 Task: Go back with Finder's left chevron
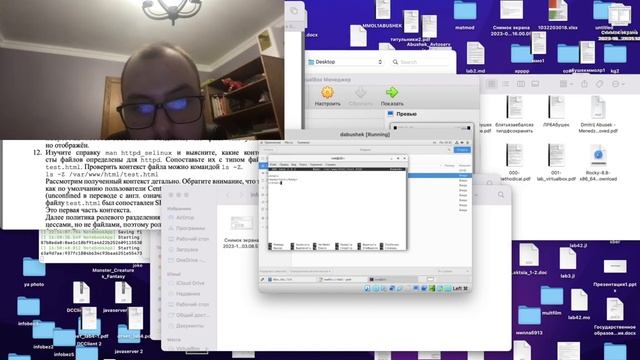229,195
